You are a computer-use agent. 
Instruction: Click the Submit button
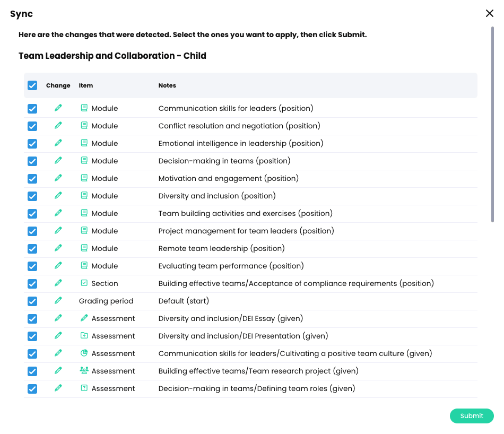472,416
